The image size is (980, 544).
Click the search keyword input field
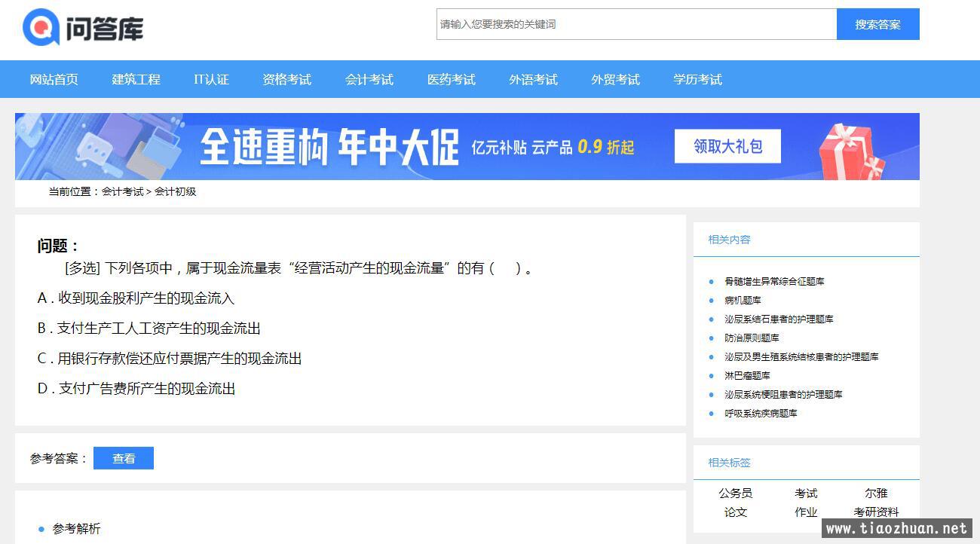(636, 24)
